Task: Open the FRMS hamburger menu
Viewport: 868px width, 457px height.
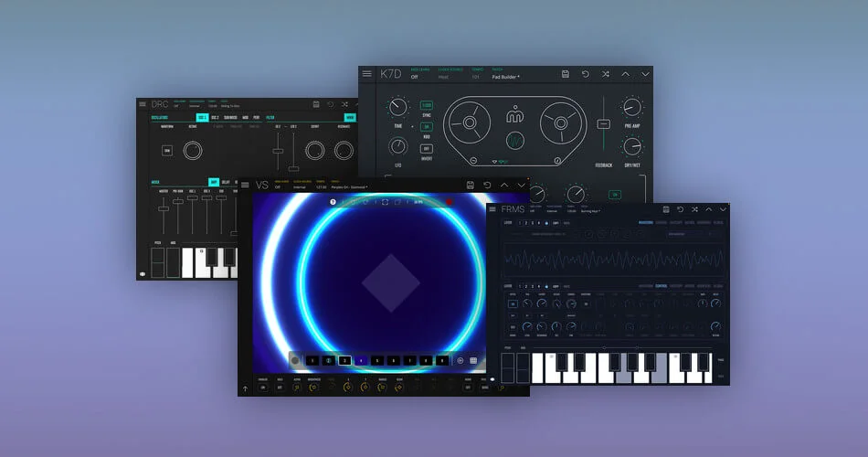Action: click(492, 209)
